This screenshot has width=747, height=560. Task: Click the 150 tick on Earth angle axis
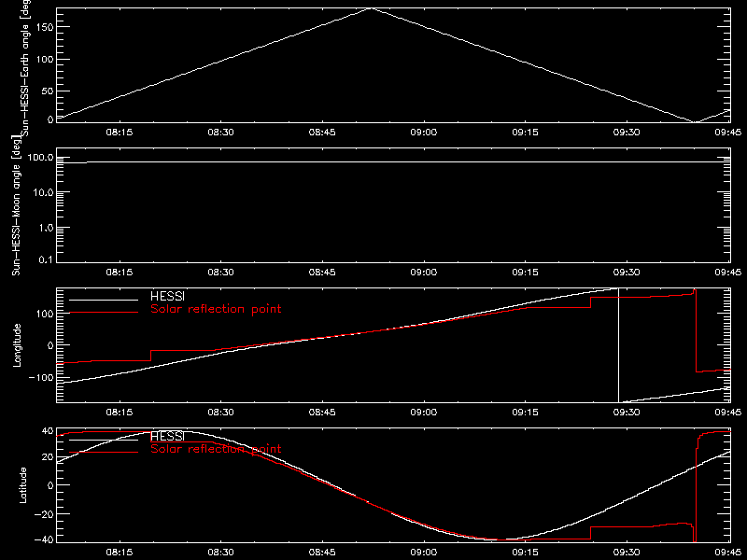pyautogui.click(x=44, y=27)
